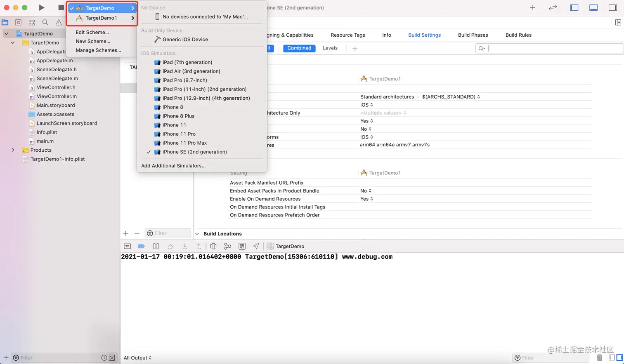Toggle the Debug area visibility button
This screenshot has height=364, width=624.
(593, 7)
